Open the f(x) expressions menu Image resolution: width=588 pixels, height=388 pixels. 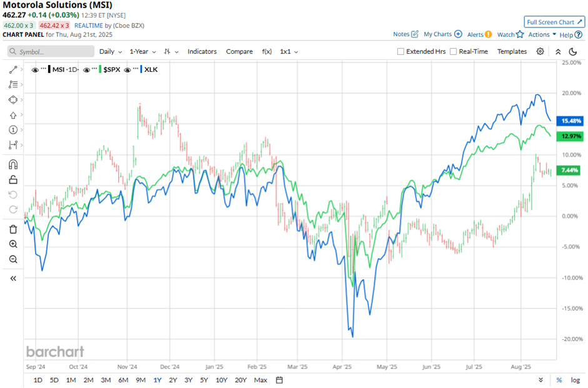pos(266,52)
